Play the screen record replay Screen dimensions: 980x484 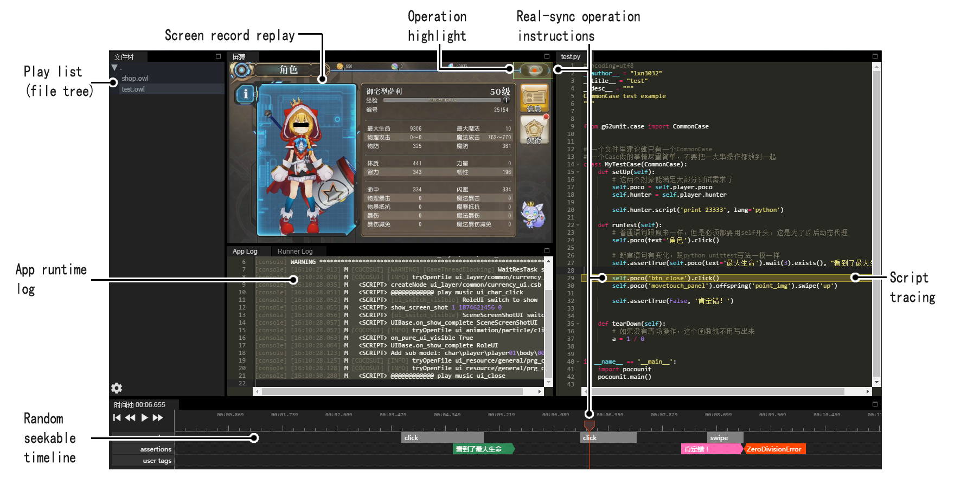pos(144,418)
